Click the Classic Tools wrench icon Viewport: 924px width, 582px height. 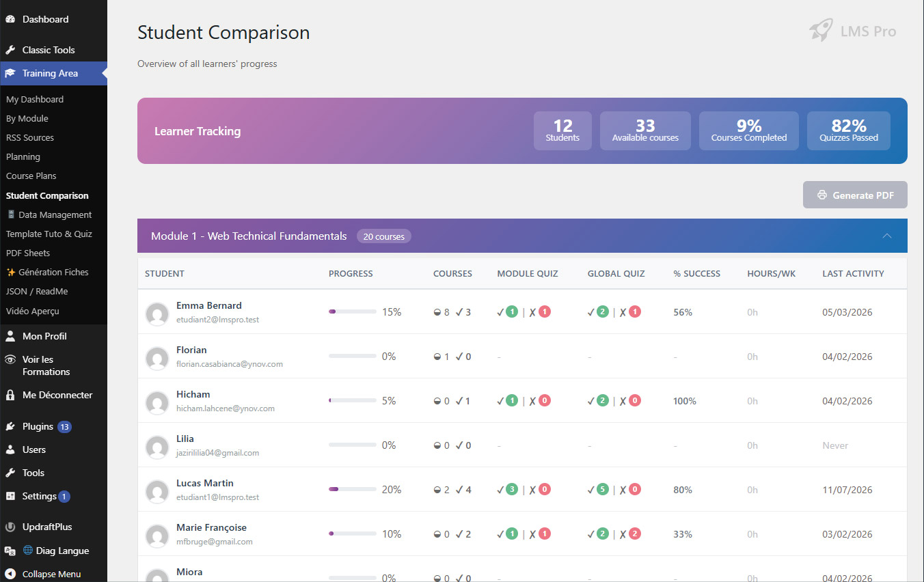pyautogui.click(x=10, y=50)
